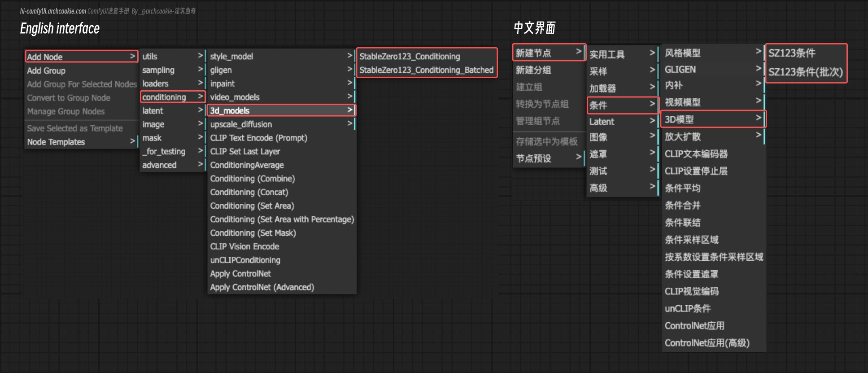Open 新建节点 submenu
Viewport: 868px width, 373px height.
pyautogui.click(x=549, y=53)
